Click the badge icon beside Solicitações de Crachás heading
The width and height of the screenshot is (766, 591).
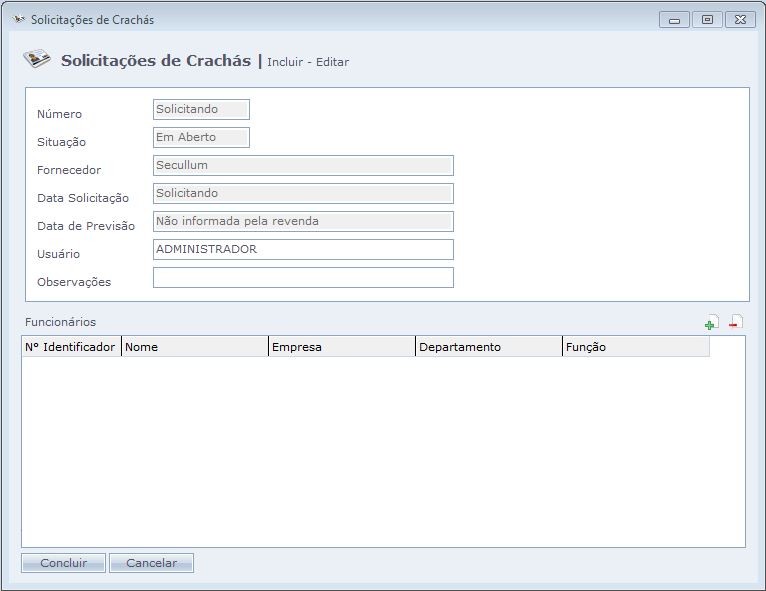[37, 59]
